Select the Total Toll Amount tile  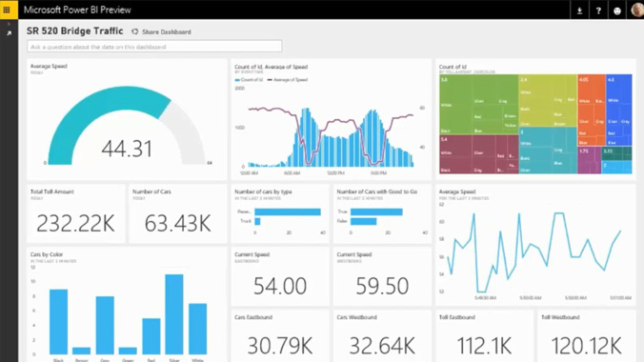76,213
